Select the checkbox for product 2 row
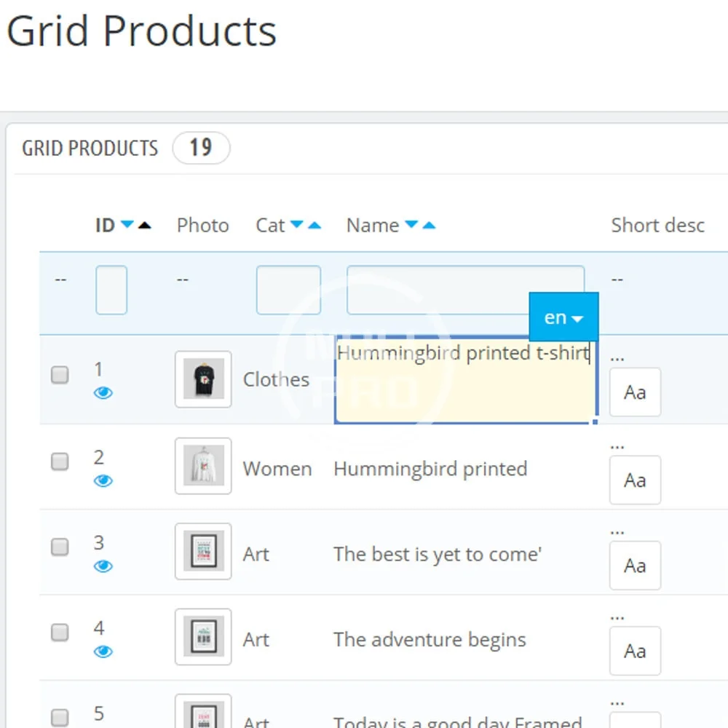This screenshot has height=728, width=728. coord(60,462)
